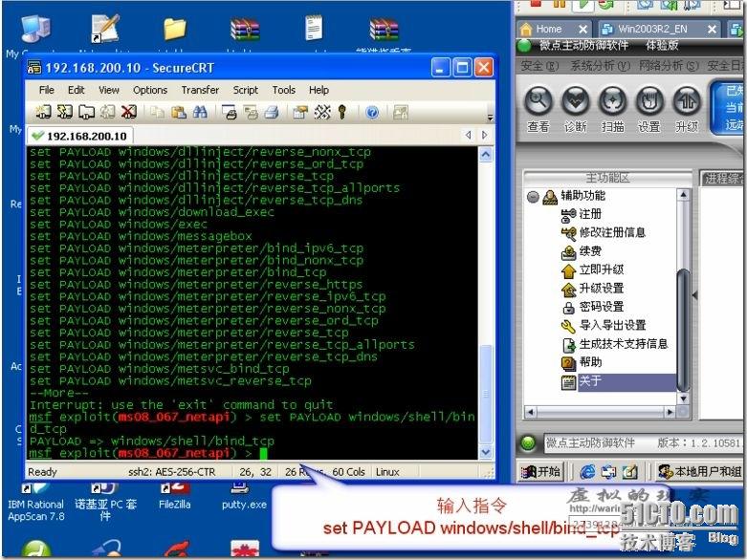Click Connect in Tab folder icon
Image resolution: width=747 pixels, height=560 pixels.
pos(86,112)
